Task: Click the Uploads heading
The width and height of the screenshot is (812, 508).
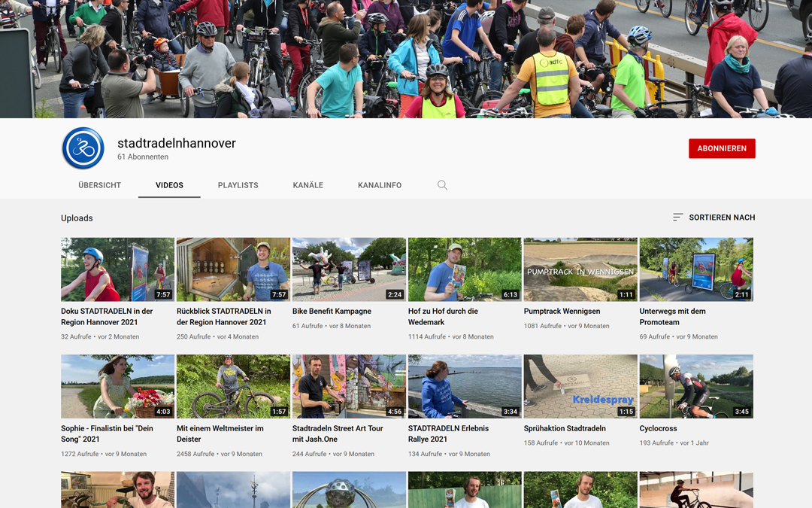Action: (x=77, y=218)
